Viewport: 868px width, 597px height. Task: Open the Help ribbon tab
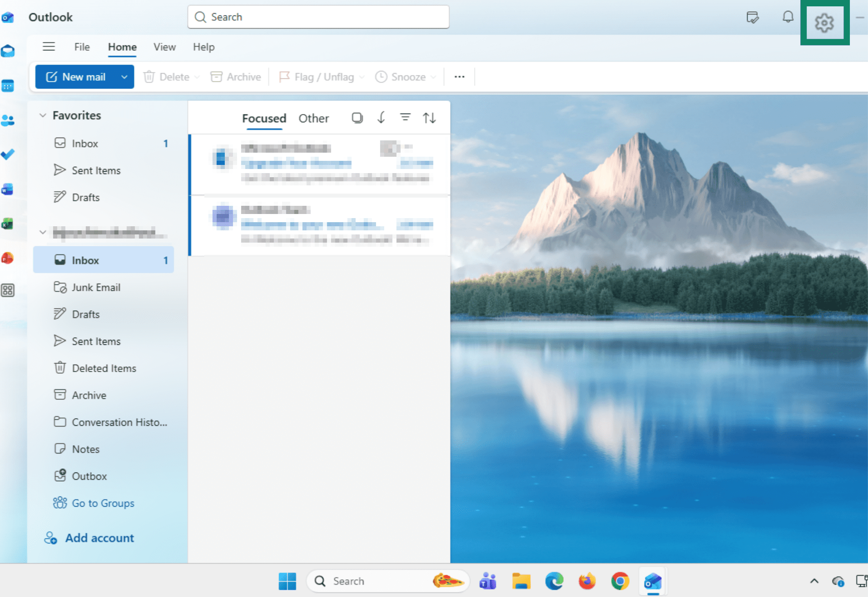click(203, 47)
